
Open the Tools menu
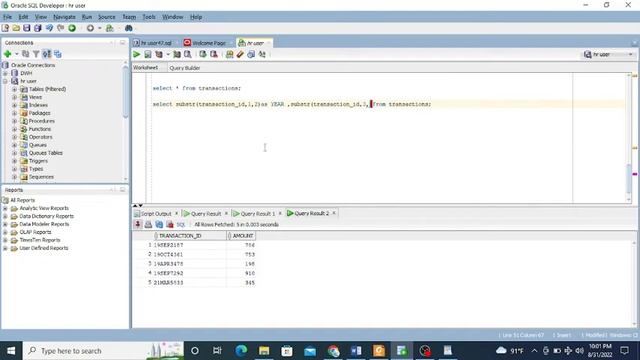[149, 17]
